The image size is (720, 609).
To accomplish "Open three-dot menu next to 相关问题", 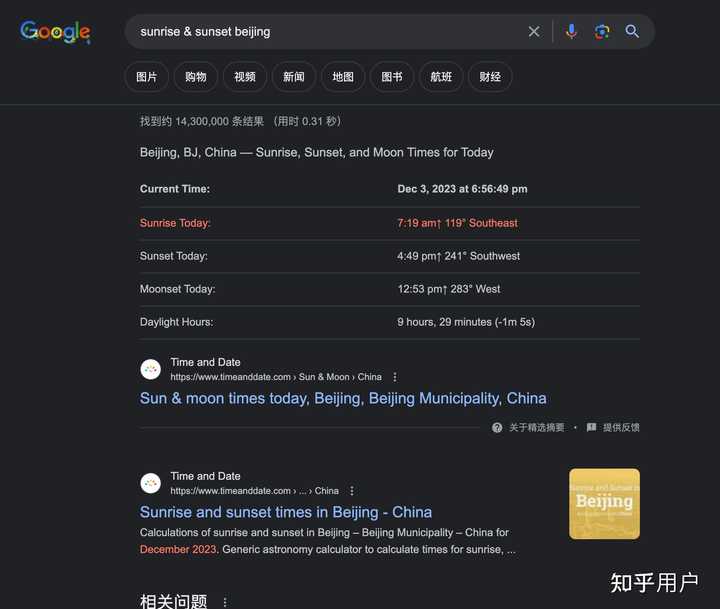I will click(225, 602).
